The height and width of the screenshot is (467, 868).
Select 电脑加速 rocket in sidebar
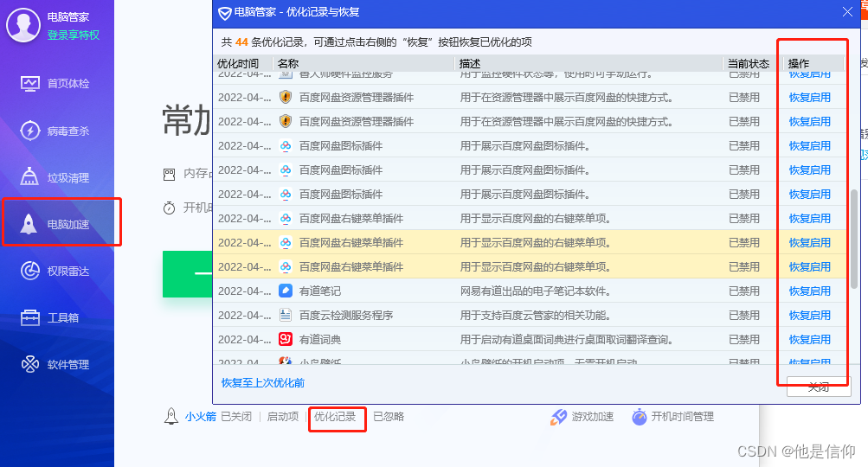click(55, 224)
